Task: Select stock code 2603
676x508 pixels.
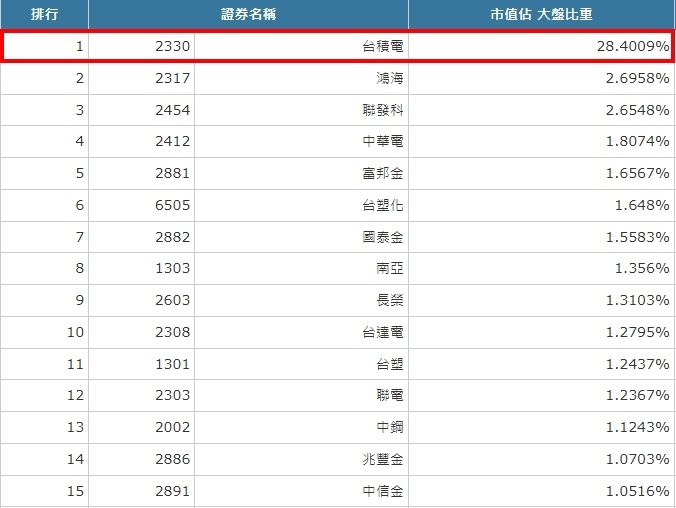Action: pos(172,300)
